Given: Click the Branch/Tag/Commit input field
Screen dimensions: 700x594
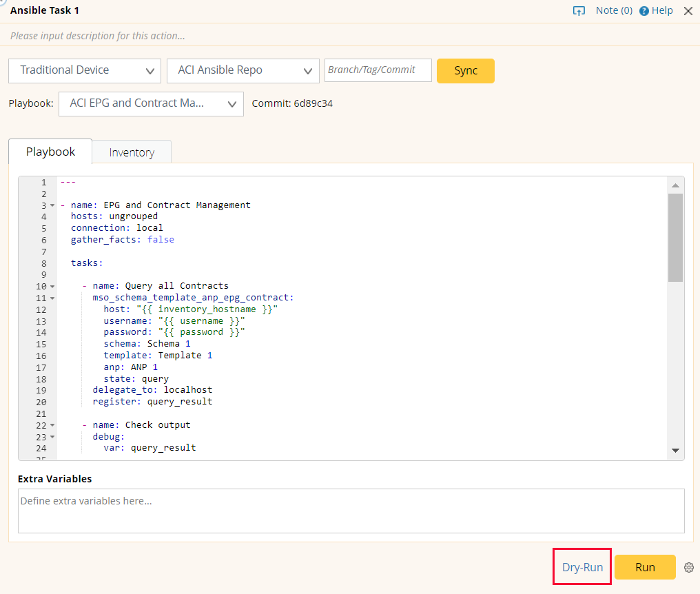Looking at the screenshot, I should pos(378,70).
